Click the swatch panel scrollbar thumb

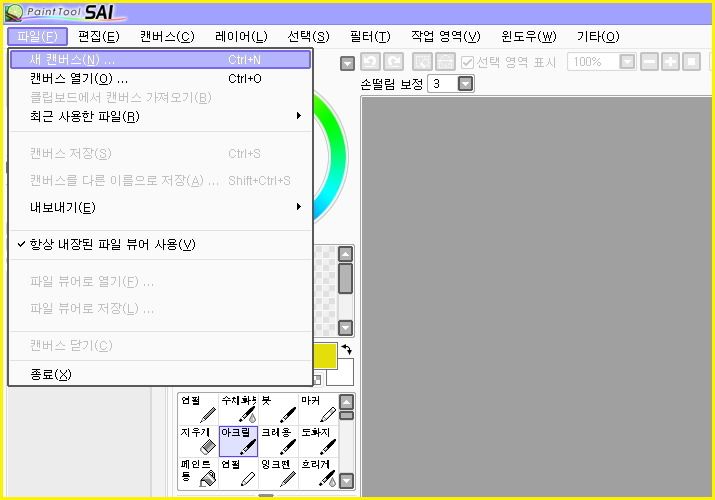point(346,278)
